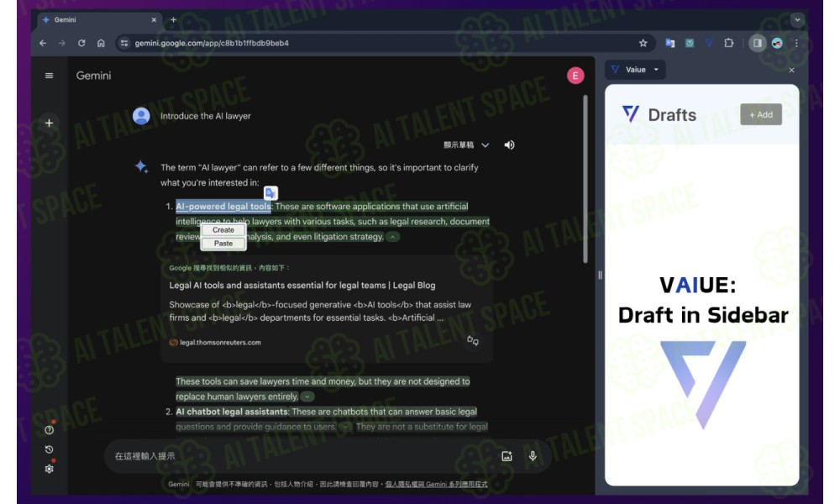Go back to previous page

coord(43,43)
